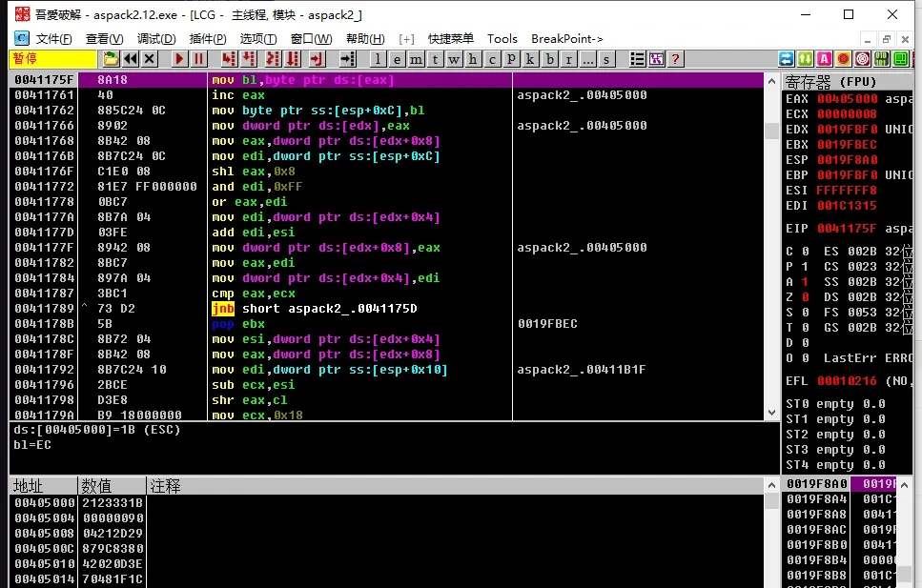
Task: Click the red bullseye target icon
Action: pos(863,59)
